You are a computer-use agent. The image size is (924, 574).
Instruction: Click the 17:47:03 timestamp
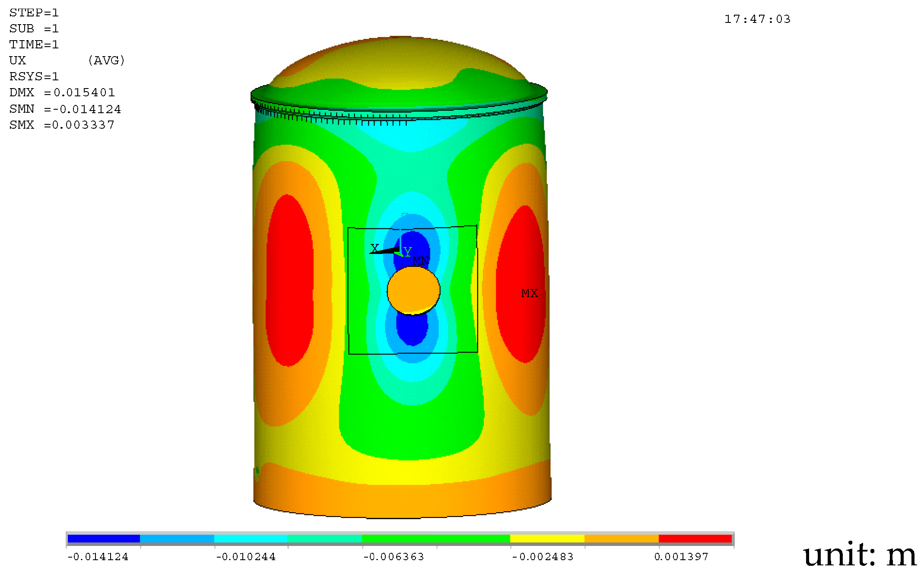click(x=757, y=19)
